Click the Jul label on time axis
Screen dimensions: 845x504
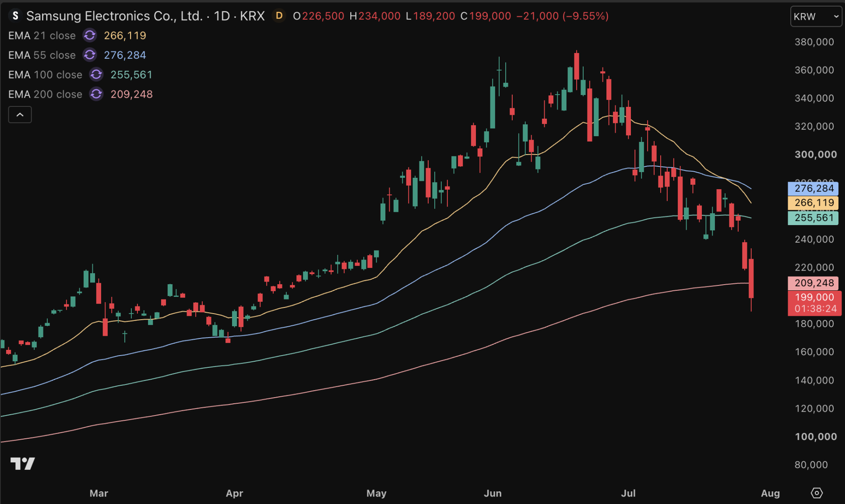coord(628,493)
